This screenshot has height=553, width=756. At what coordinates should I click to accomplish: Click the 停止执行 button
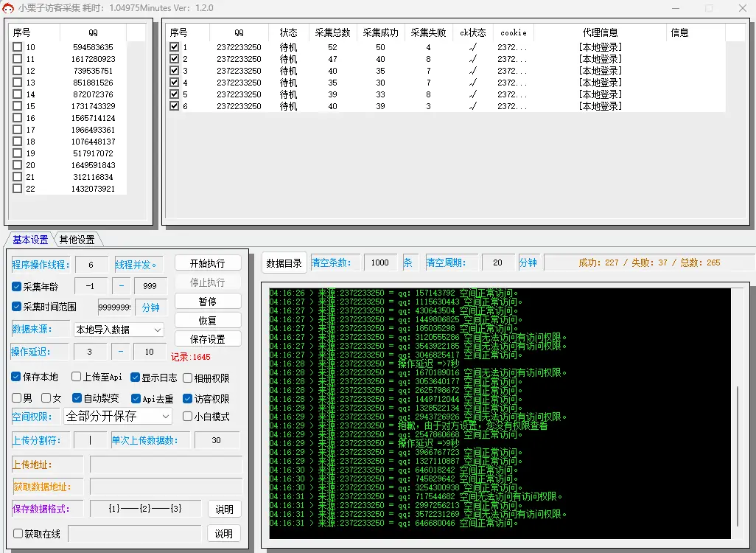[x=208, y=282]
